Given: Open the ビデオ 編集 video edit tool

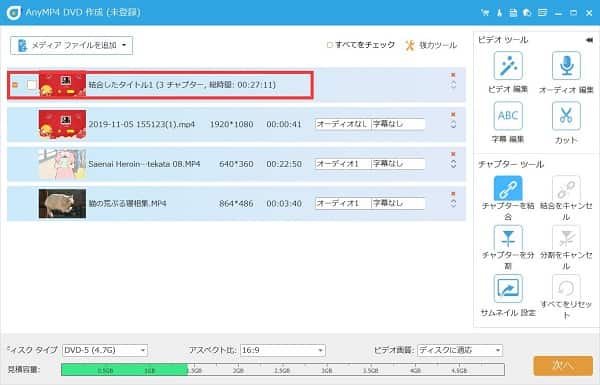Looking at the screenshot, I should (508, 65).
